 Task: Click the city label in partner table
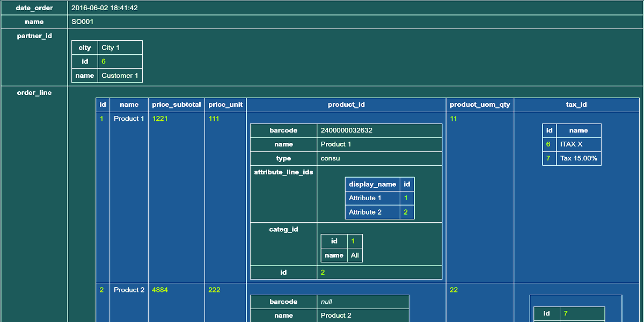click(85, 48)
